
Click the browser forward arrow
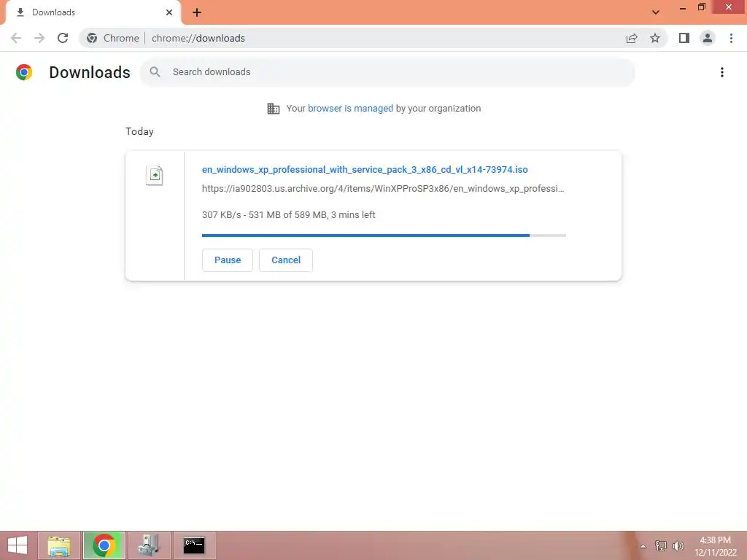39,38
